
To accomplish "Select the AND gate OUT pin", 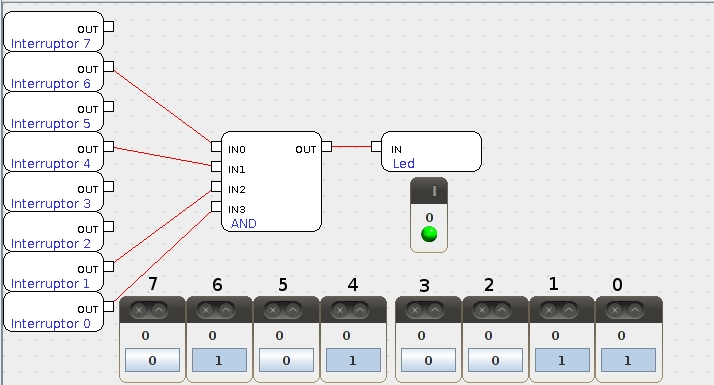I will pos(326,147).
